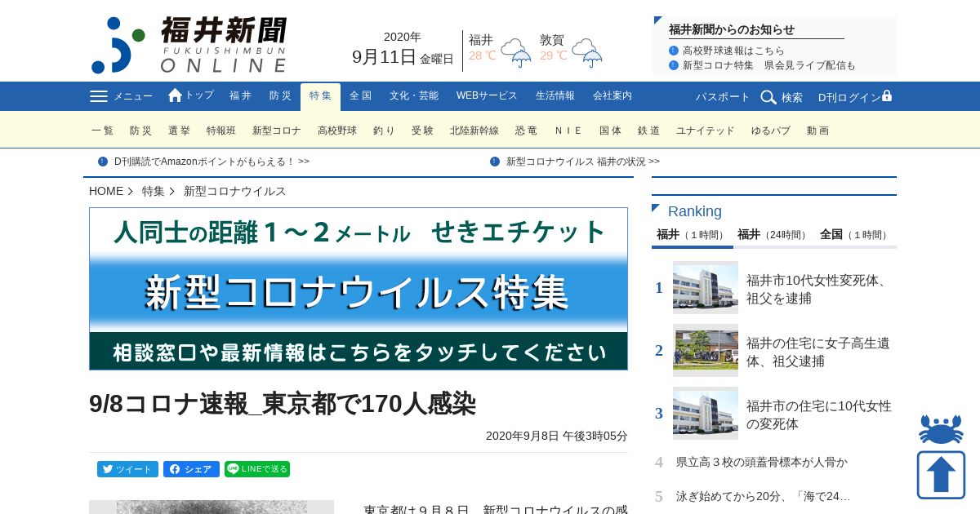Open the 国体 sub-menu item
Viewport: 980px width, 514px height.
[x=610, y=131]
